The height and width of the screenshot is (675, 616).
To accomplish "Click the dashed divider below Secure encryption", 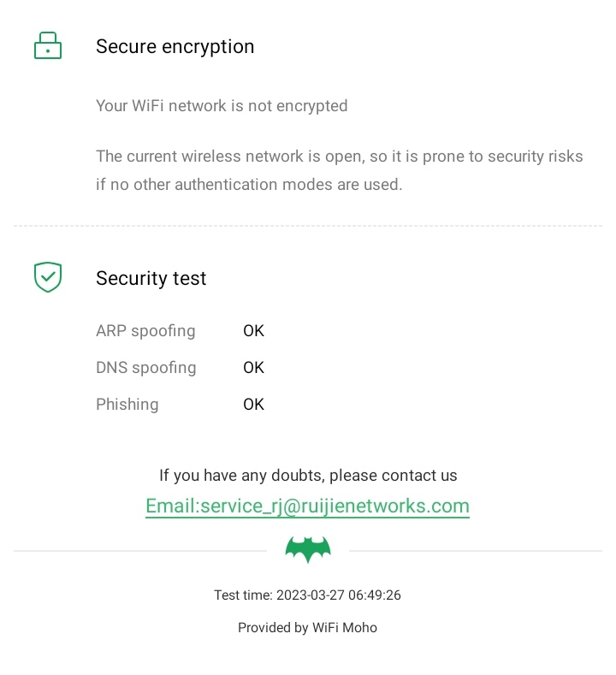I will (308, 226).
